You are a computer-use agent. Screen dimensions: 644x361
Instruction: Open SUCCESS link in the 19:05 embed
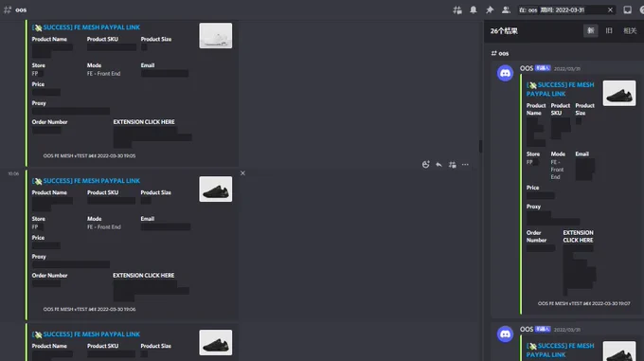[x=86, y=27]
